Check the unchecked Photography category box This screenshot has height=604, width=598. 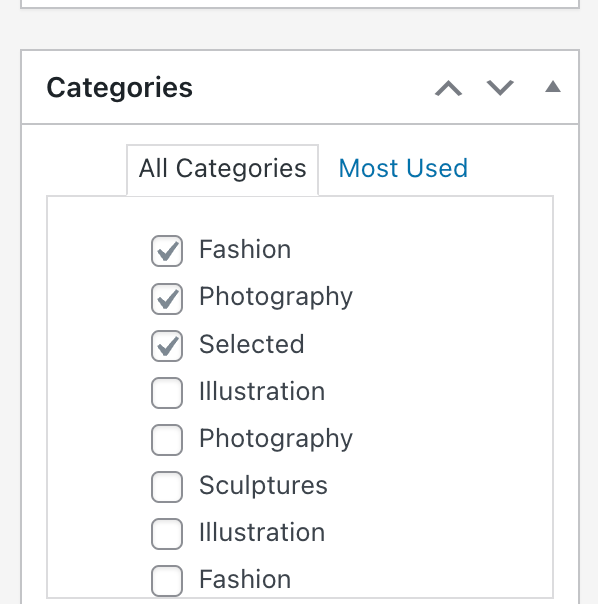coord(167,440)
